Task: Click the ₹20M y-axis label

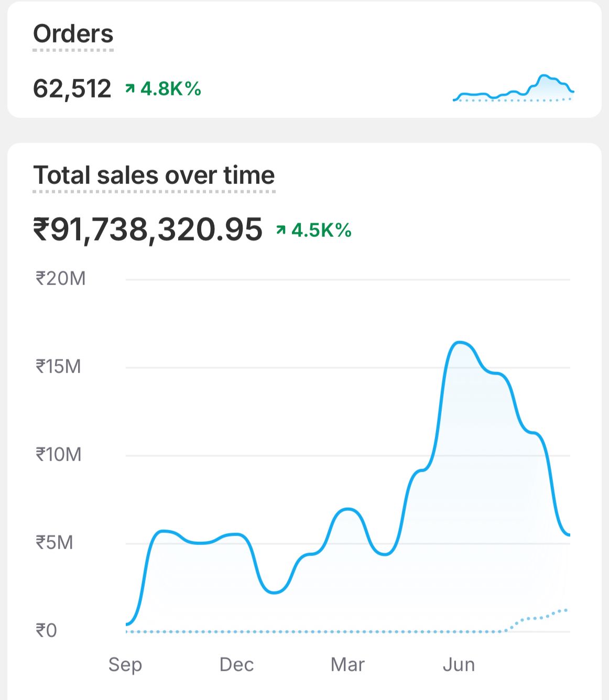Action: tap(60, 279)
